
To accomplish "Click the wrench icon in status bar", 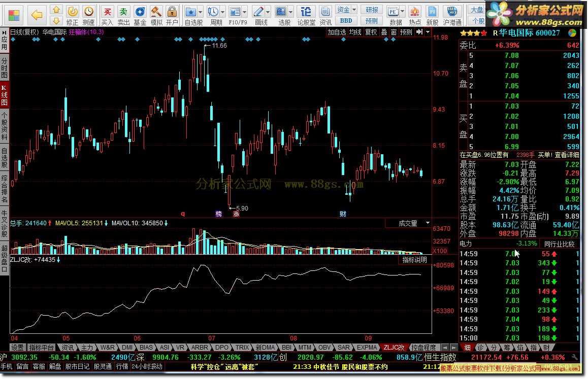I will click(574, 358).
